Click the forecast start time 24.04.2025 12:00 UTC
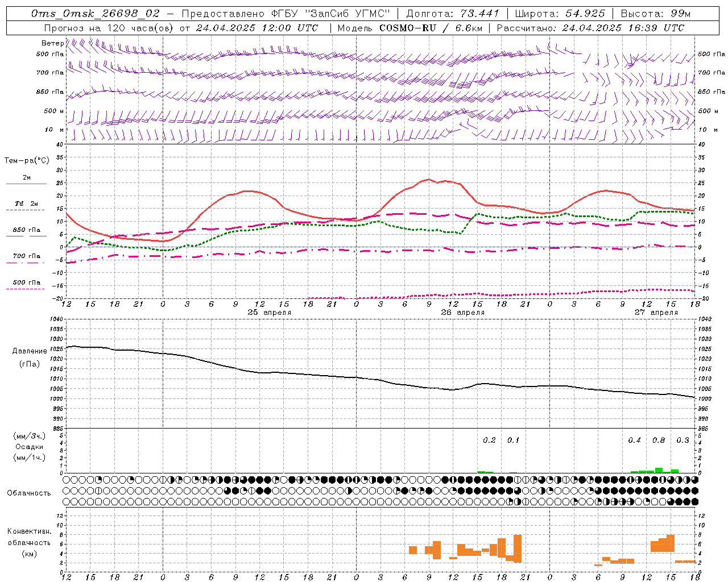 [257, 28]
